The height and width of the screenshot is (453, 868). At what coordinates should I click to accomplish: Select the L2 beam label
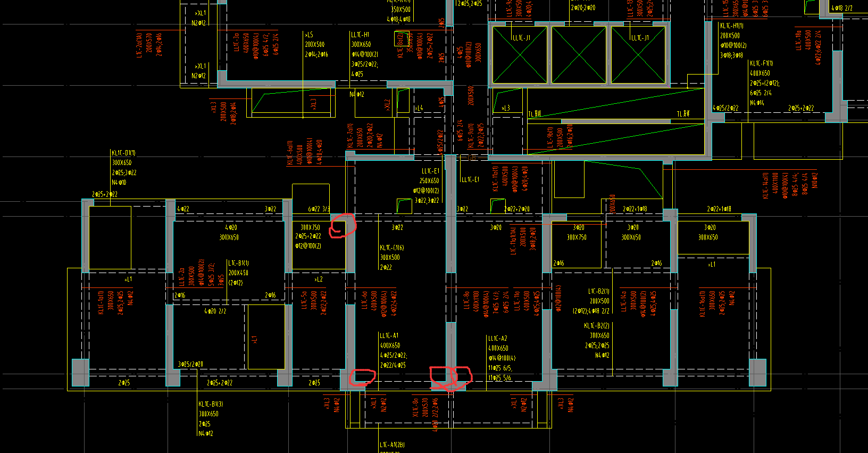tap(319, 279)
